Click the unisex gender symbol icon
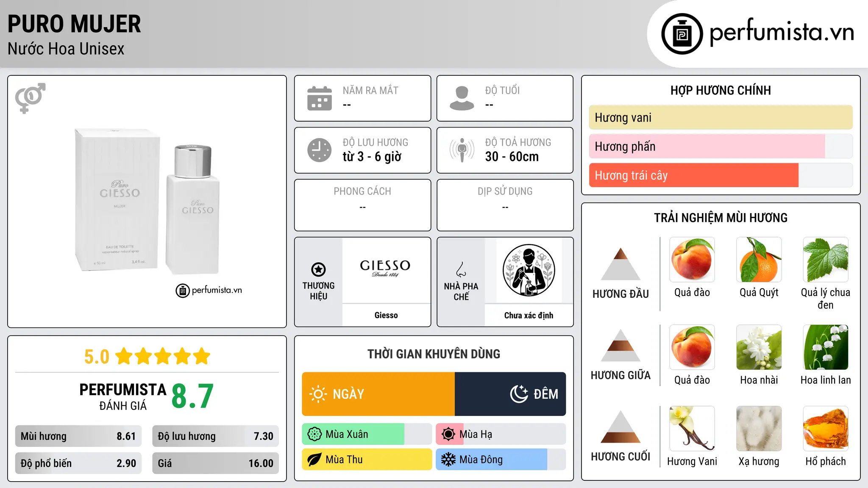This screenshot has width=868, height=488. click(x=30, y=98)
